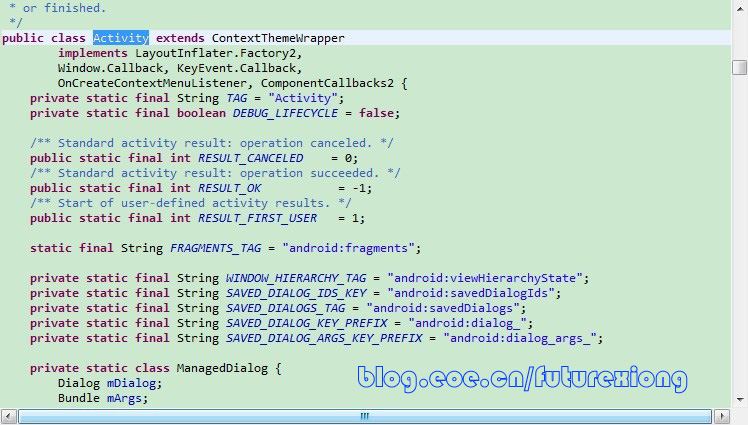Click the highlighted class name Activity
Viewport: 748px width, 425px height.
[121, 38]
